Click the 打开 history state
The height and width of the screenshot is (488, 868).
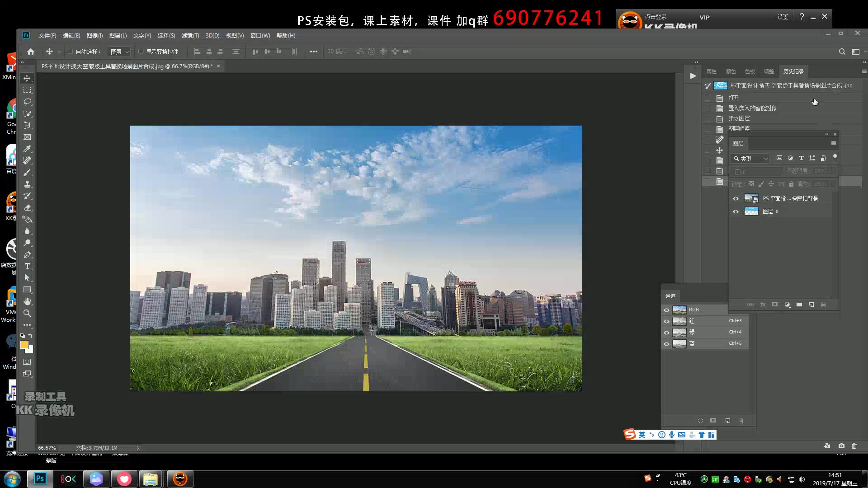coord(733,98)
